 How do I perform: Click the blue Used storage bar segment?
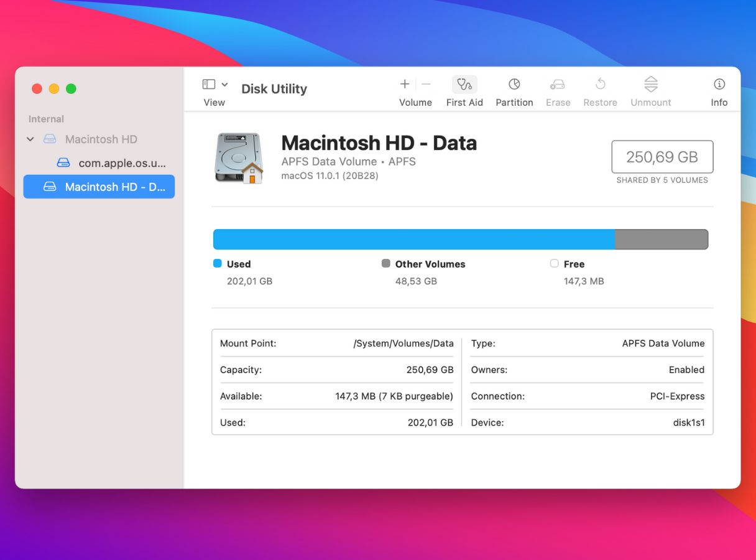pyautogui.click(x=413, y=240)
